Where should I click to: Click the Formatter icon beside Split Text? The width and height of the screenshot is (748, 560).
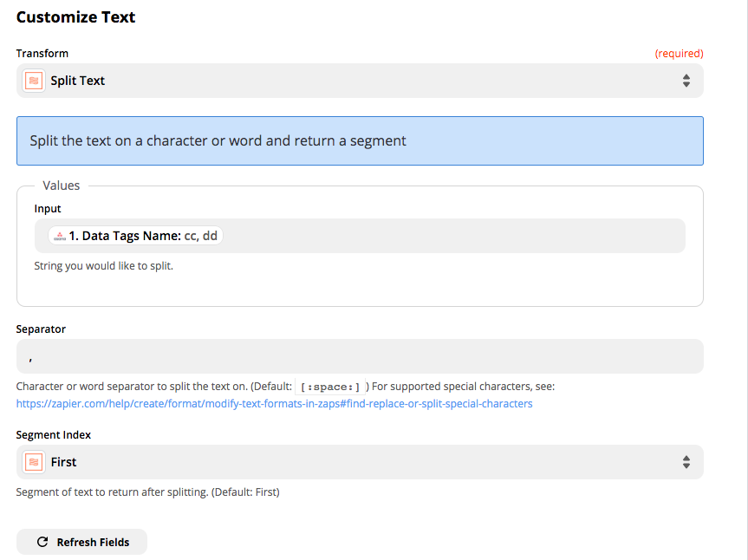tap(34, 81)
